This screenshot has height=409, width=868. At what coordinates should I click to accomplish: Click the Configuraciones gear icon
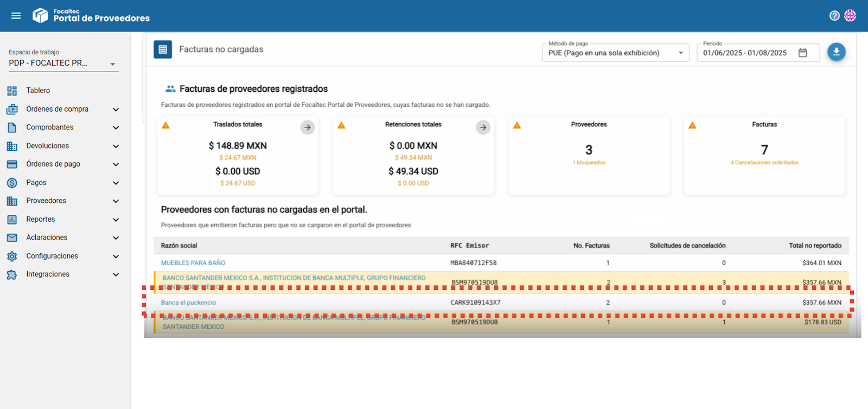tap(12, 256)
